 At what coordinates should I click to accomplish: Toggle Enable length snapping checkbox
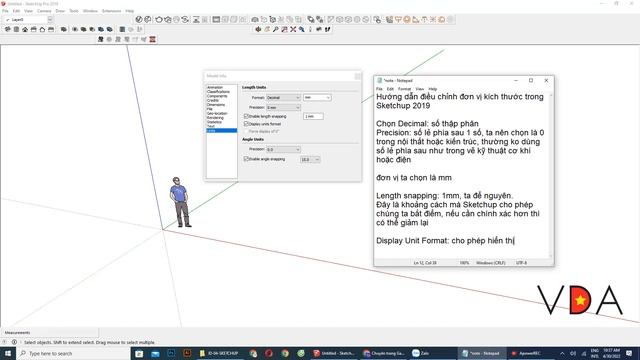pyautogui.click(x=246, y=116)
